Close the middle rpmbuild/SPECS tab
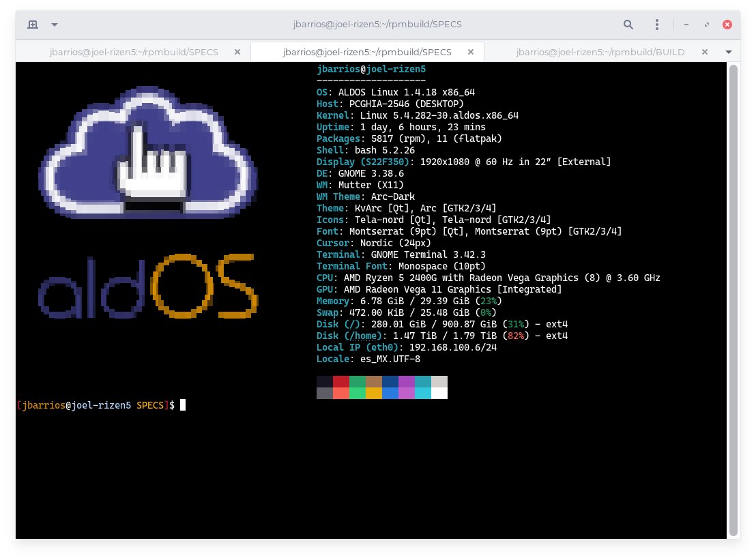756x560 pixels. [471, 52]
